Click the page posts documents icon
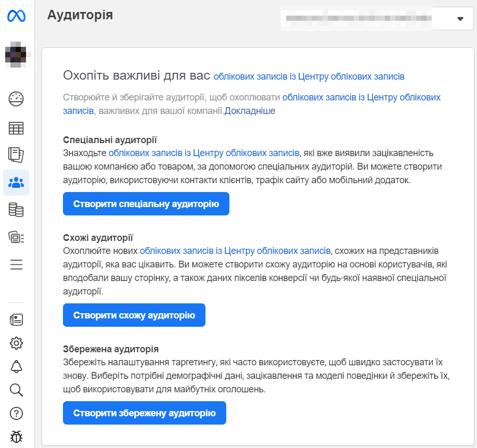The height and width of the screenshot is (448, 477). click(x=16, y=155)
